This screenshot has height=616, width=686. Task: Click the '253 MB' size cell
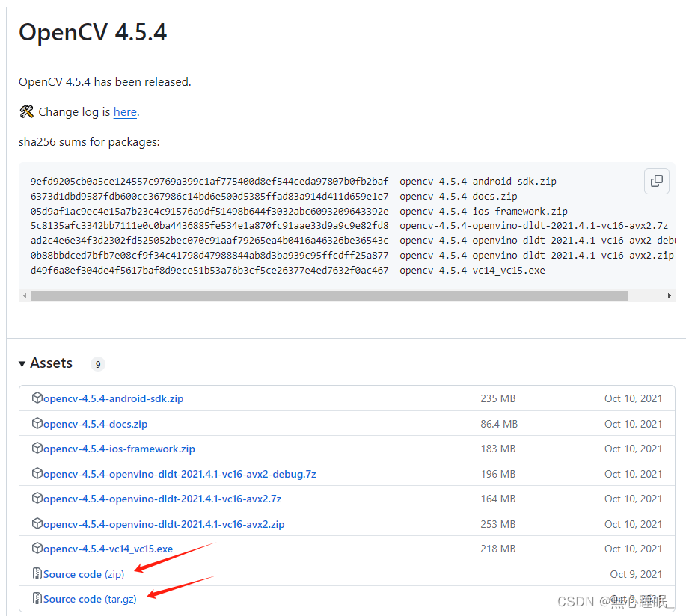[498, 524]
